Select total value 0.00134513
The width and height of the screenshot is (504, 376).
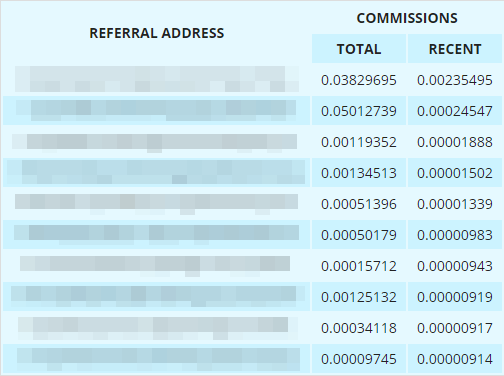pos(359,173)
